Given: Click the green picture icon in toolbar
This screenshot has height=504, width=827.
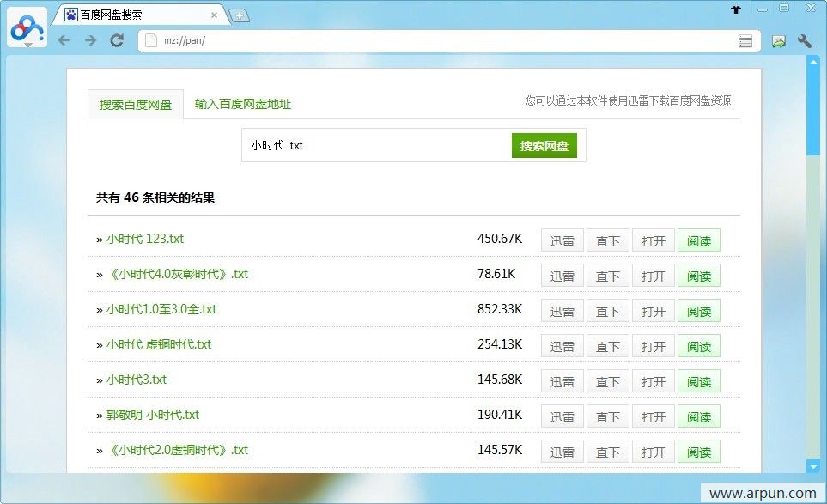Looking at the screenshot, I should [x=778, y=41].
